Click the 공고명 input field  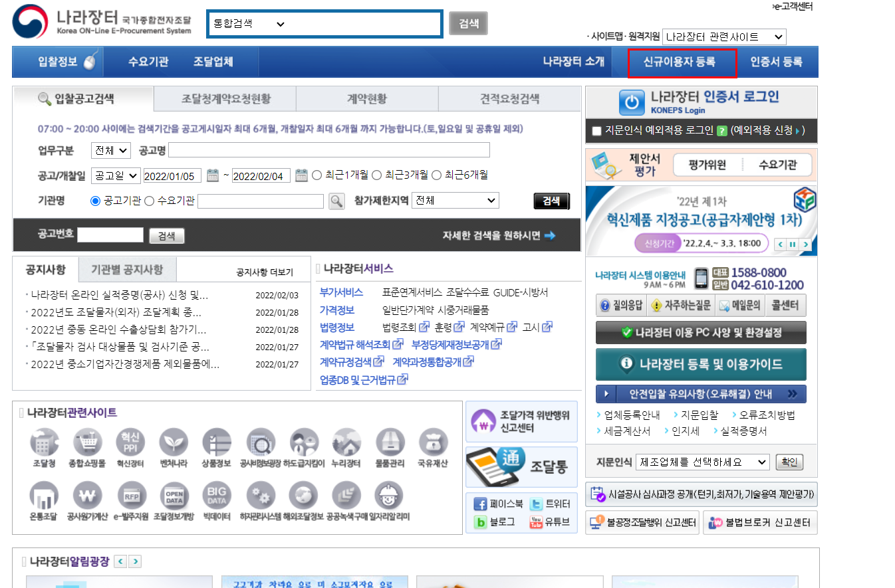pyautogui.click(x=329, y=150)
